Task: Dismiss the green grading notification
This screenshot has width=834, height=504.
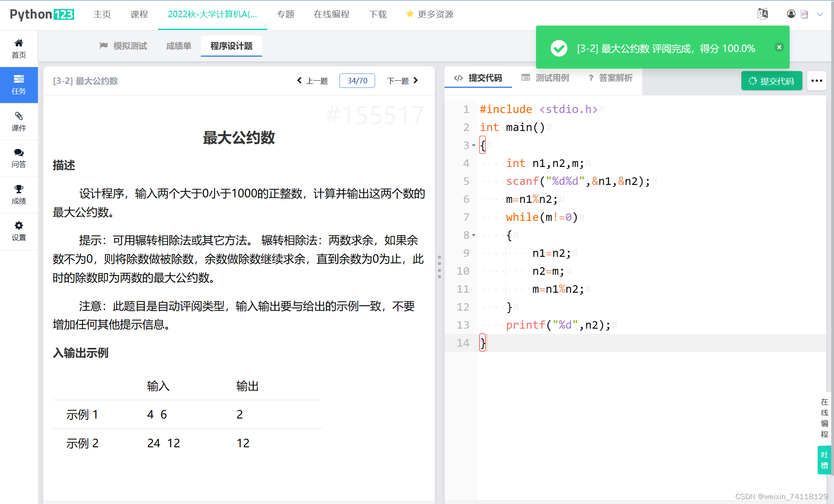Action: (779, 47)
